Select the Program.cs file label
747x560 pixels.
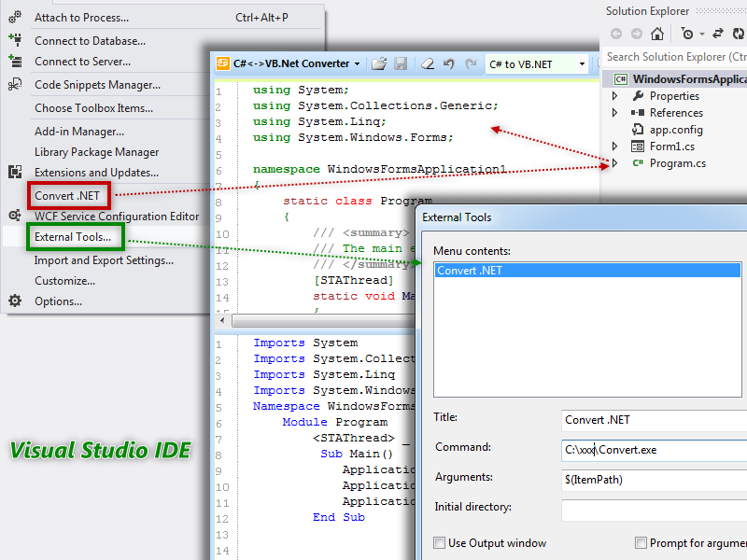[678, 162]
